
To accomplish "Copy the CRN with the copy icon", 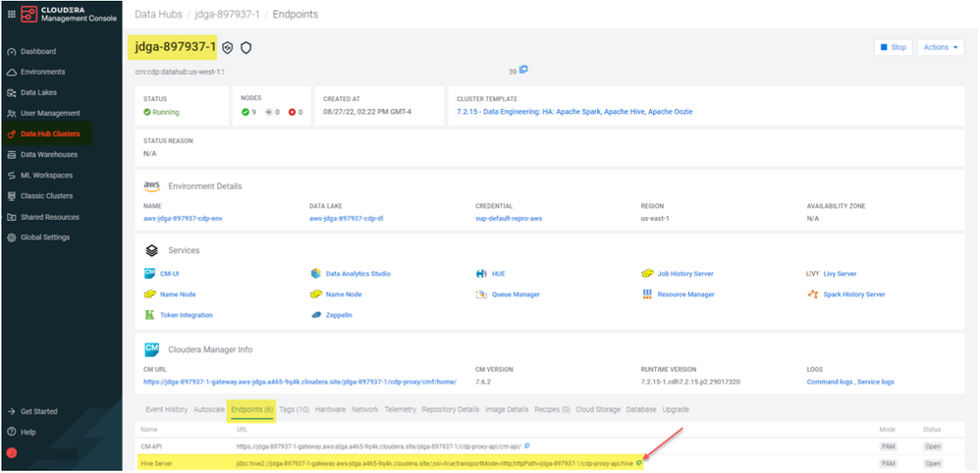I will pos(523,70).
